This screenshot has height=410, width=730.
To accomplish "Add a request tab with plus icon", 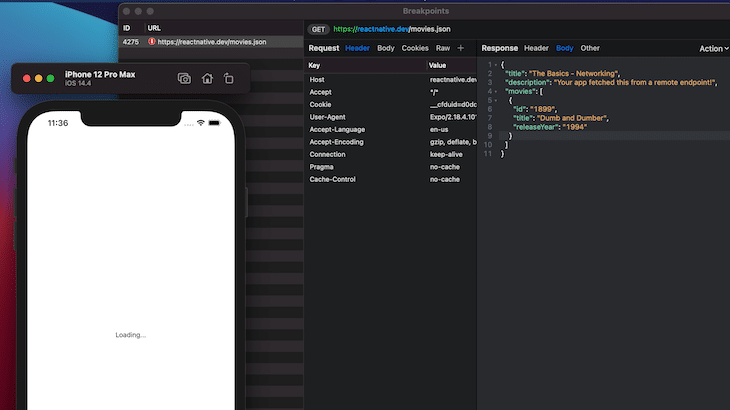I will tap(461, 48).
